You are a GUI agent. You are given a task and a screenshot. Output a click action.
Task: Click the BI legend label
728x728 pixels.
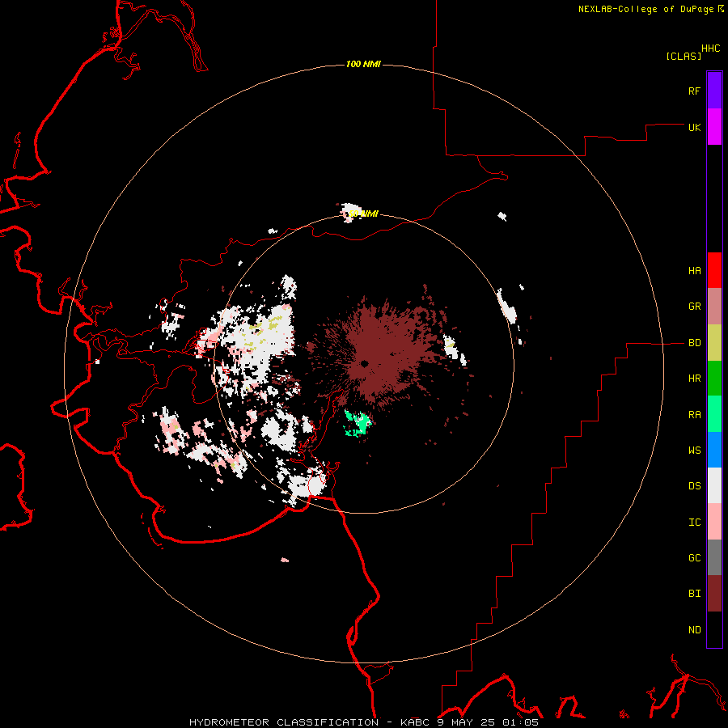(694, 594)
